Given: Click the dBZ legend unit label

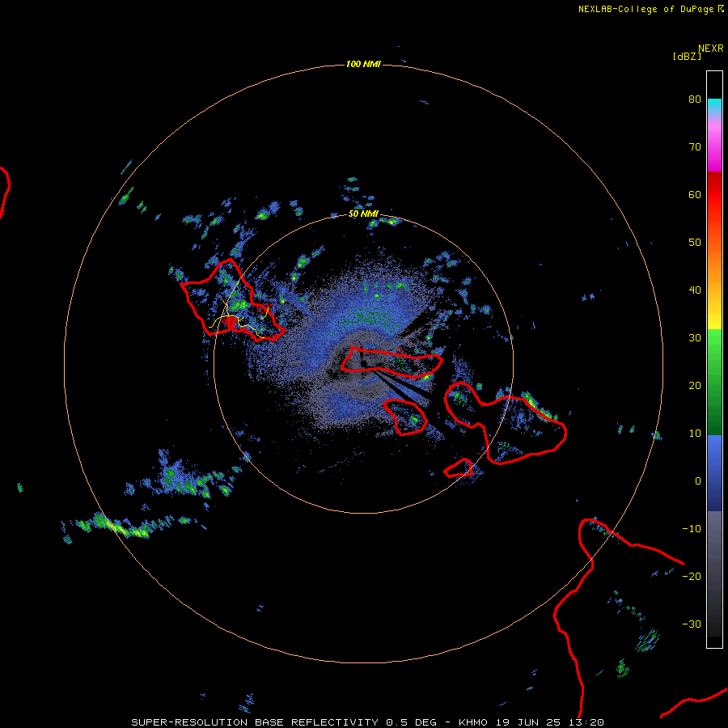Looking at the screenshot, I should tap(687, 56).
